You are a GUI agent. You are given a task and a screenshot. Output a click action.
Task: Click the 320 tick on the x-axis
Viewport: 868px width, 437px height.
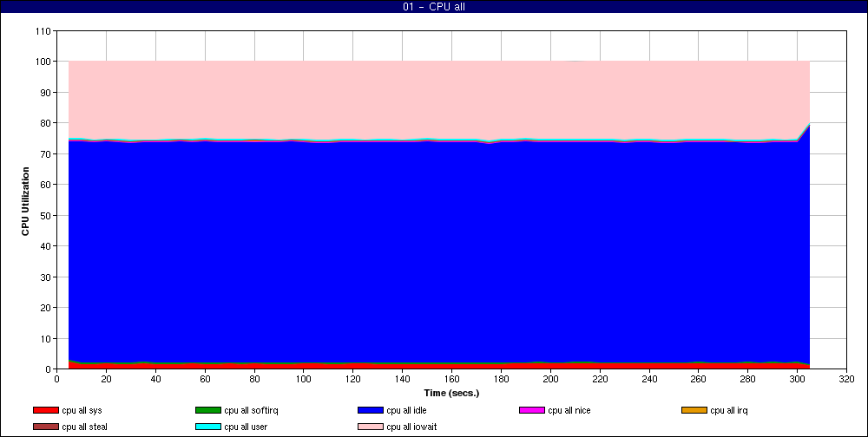coord(847,379)
